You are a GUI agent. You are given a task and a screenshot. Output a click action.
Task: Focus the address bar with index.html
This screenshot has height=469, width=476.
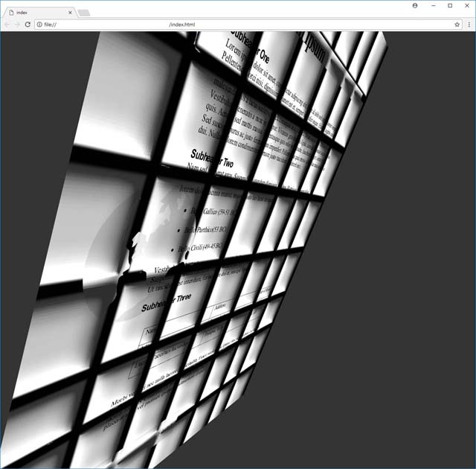point(223,25)
